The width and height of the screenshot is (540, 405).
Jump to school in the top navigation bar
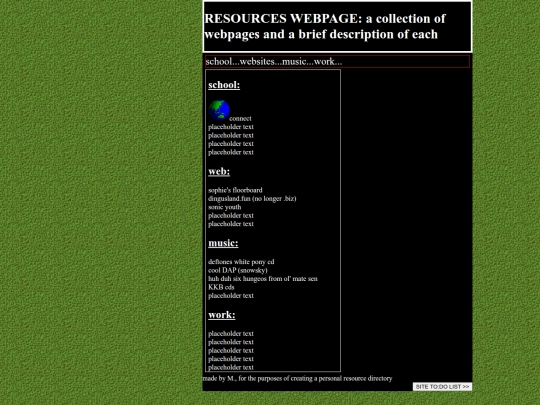219,62
